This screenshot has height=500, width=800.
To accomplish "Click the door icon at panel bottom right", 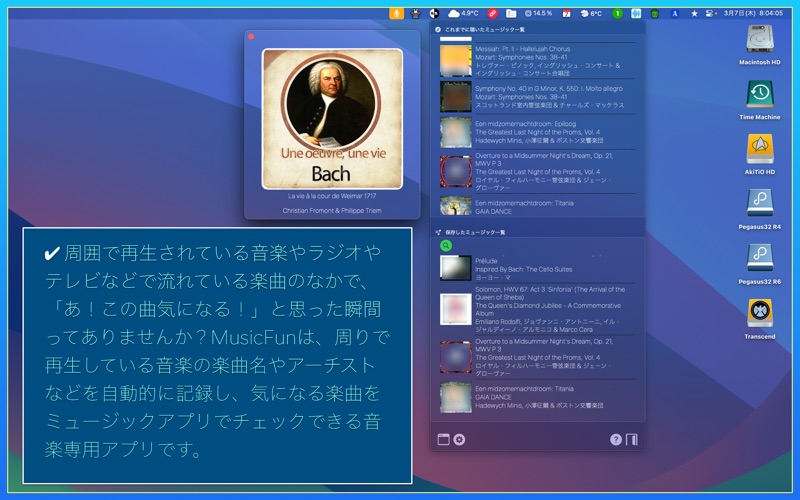I will click(x=632, y=439).
